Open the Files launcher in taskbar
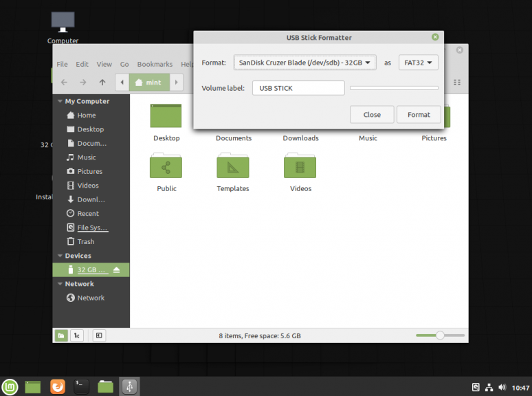532x396 pixels. (106, 386)
